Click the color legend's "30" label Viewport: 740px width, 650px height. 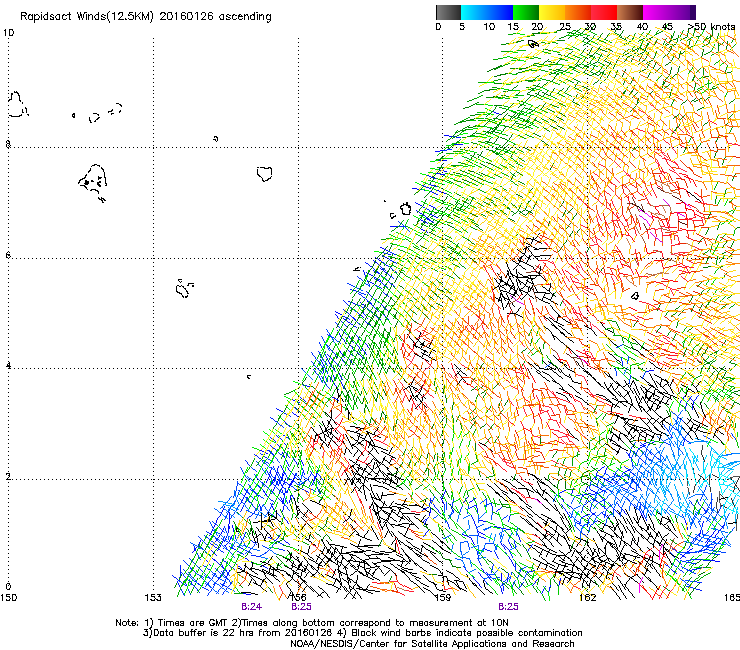(590, 26)
